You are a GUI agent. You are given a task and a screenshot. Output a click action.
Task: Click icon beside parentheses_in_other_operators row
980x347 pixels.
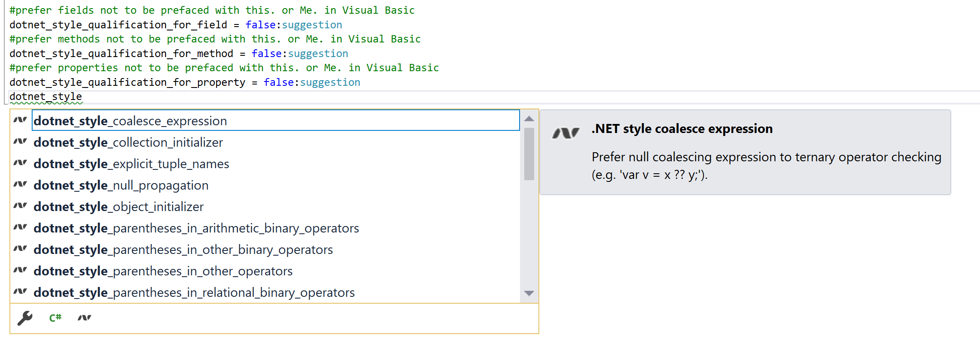tap(20, 270)
